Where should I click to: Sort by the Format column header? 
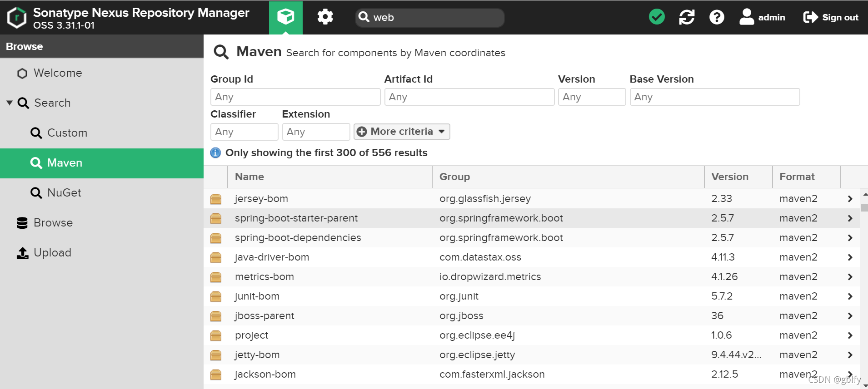[x=807, y=177]
